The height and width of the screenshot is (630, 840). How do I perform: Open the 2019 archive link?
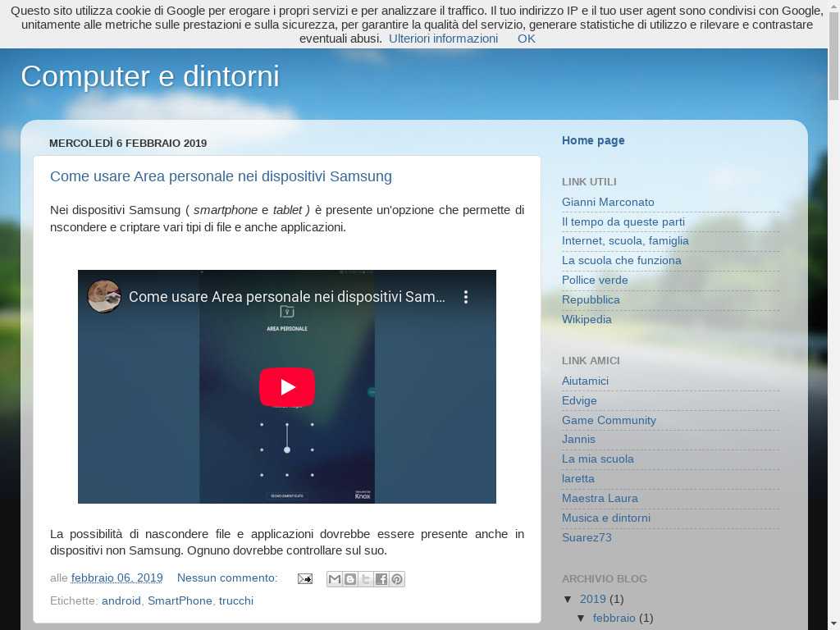[x=592, y=599]
